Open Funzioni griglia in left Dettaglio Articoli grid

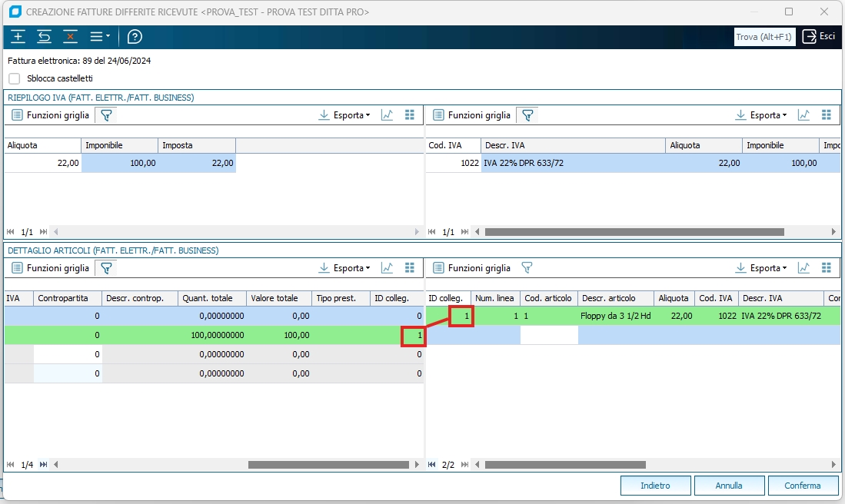pos(50,268)
